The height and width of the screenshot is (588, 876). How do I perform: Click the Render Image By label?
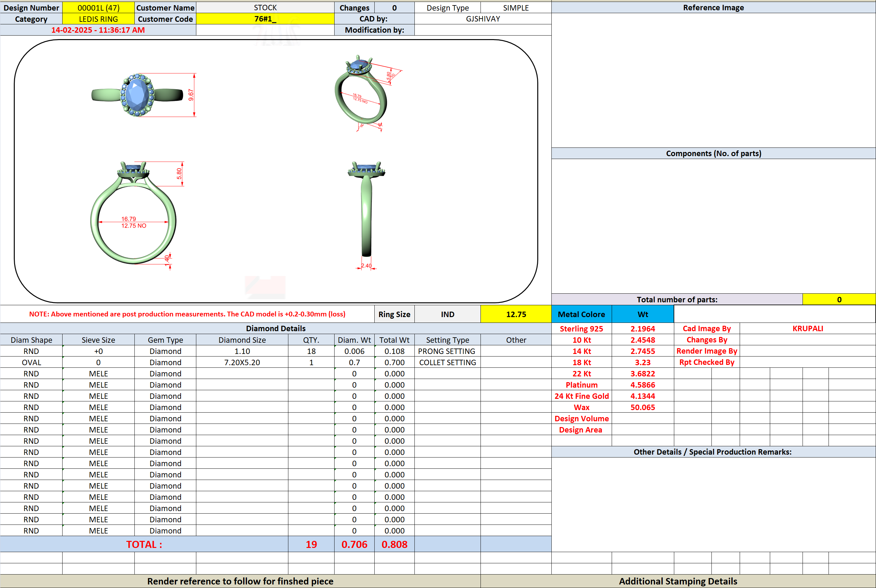pos(707,351)
